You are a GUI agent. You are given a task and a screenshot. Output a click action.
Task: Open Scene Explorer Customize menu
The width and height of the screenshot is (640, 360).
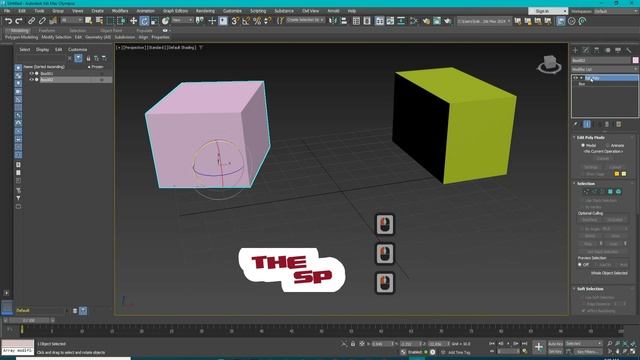[78, 49]
